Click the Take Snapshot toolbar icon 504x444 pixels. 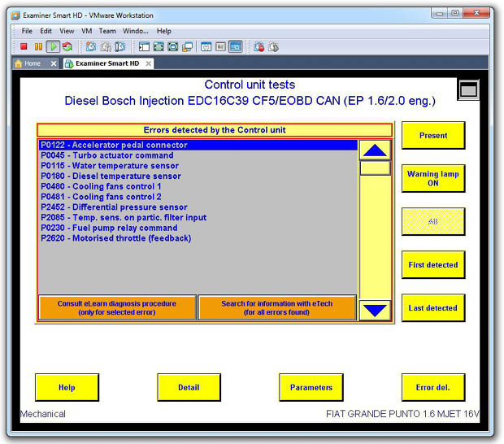tap(90, 47)
